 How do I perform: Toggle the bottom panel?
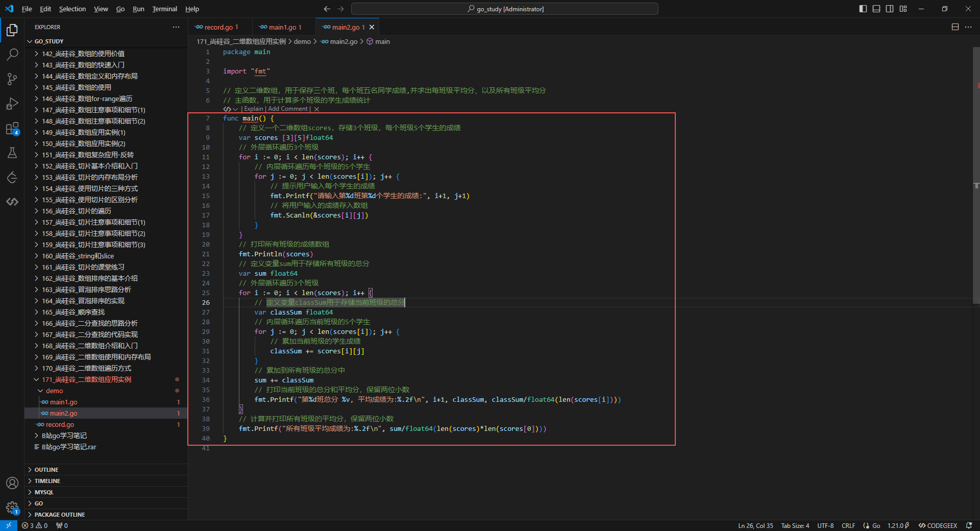(876, 9)
